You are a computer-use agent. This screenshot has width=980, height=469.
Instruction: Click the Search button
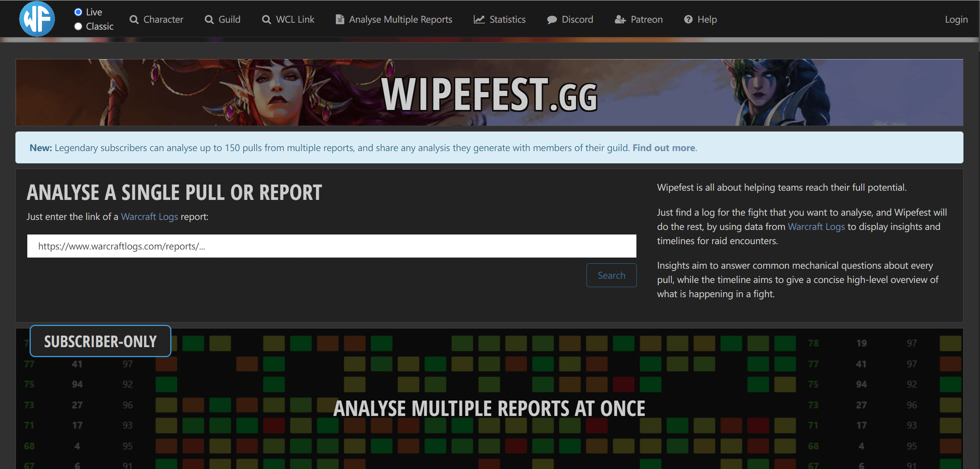tap(611, 275)
